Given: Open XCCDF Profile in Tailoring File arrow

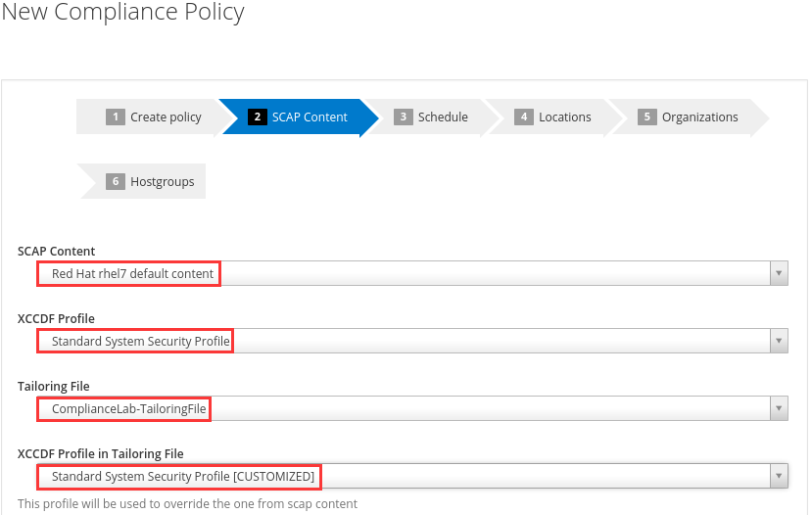Looking at the screenshot, I should click(779, 477).
